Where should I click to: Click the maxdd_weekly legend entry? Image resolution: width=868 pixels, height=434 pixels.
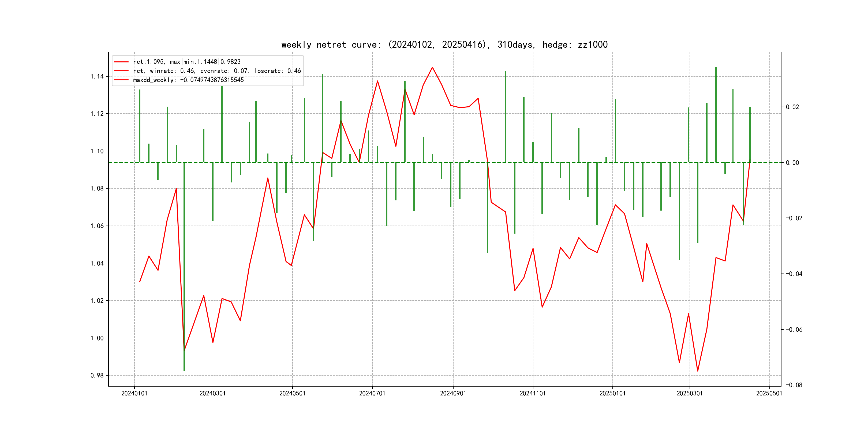[x=188, y=80]
